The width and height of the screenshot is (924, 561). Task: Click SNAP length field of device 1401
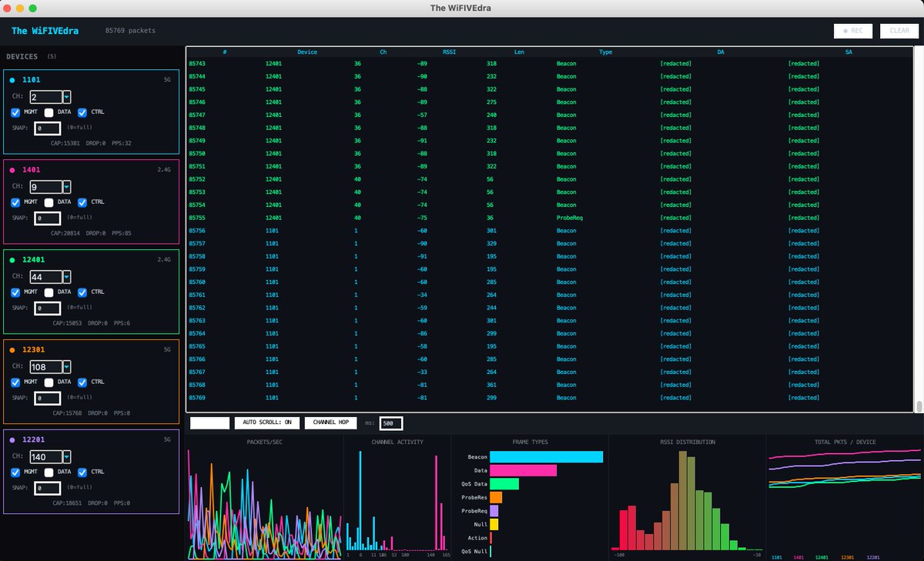click(x=47, y=219)
